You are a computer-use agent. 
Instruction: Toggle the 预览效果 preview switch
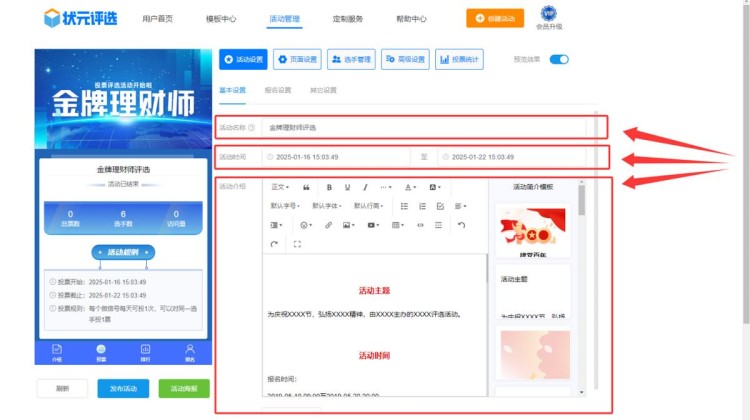pos(558,60)
